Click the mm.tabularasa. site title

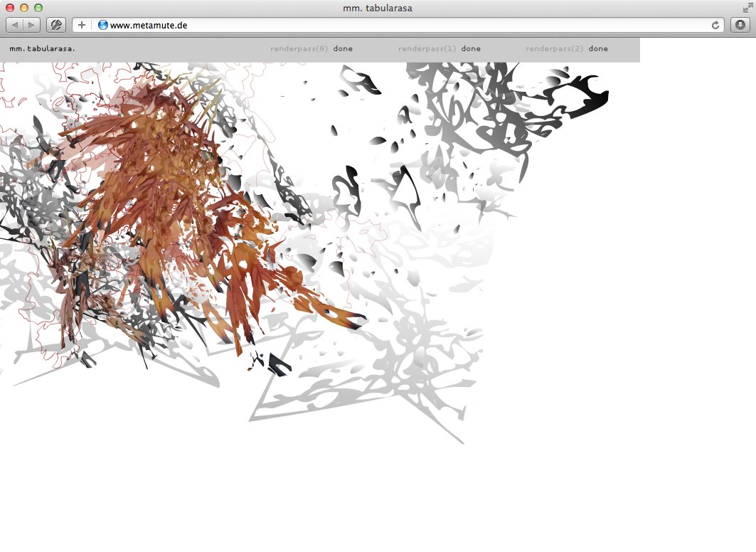tap(42, 49)
